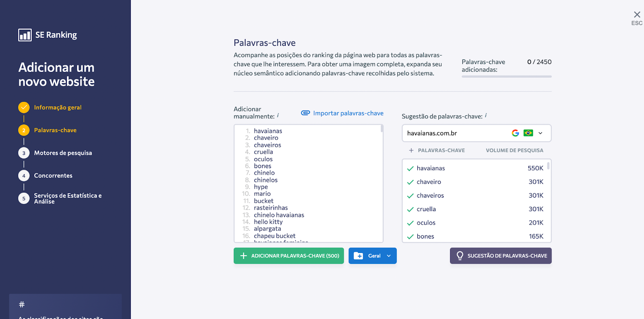Uncheck the oculos suggested keyword

coord(410,223)
